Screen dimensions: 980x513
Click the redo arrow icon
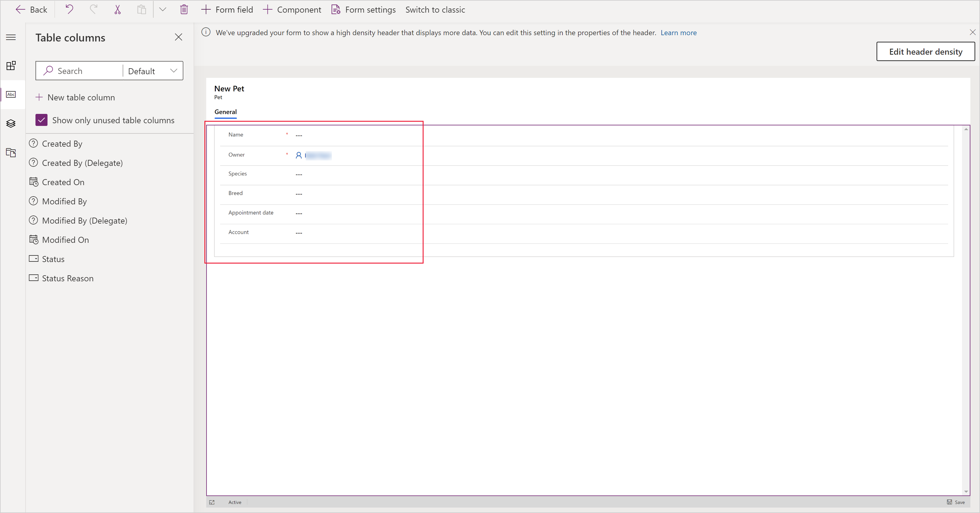[93, 10]
